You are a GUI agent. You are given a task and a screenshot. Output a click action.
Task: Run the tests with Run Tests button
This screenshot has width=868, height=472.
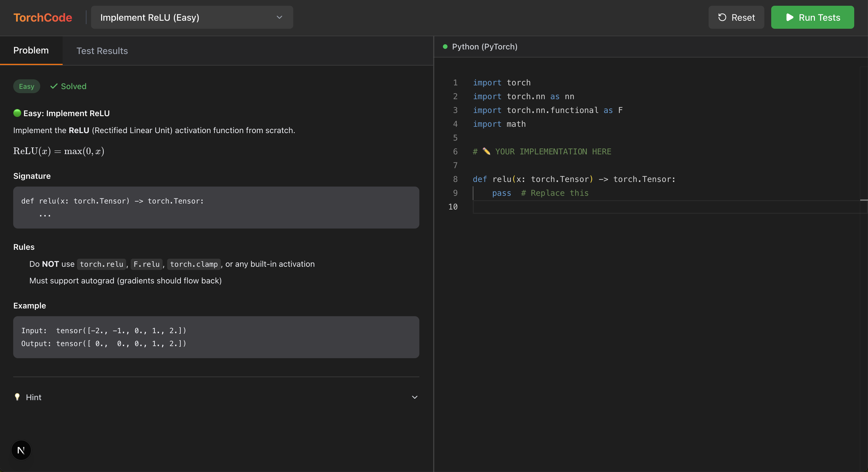(812, 17)
